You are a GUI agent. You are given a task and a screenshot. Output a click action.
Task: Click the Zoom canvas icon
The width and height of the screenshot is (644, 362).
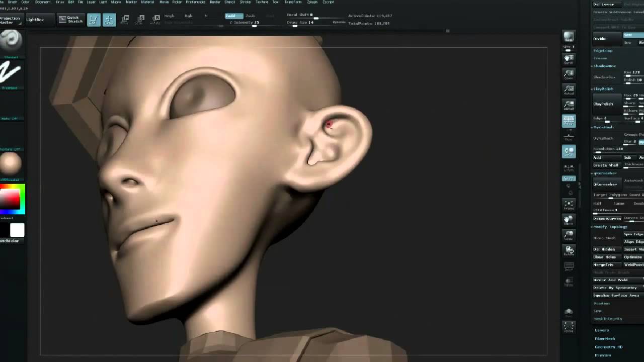point(569,74)
